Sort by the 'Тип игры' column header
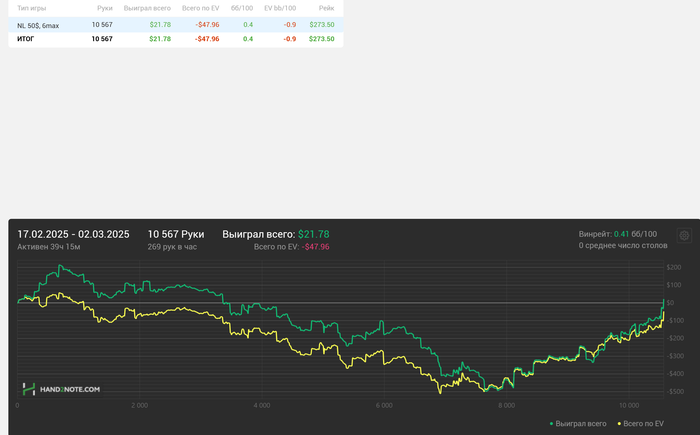 point(31,8)
